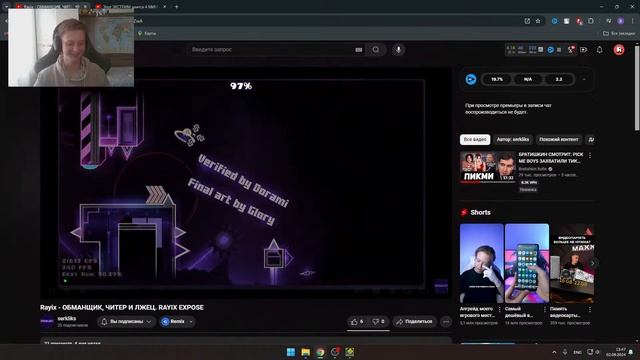
Task: Switch the ENG input language indicator
Action: [x=577, y=352]
